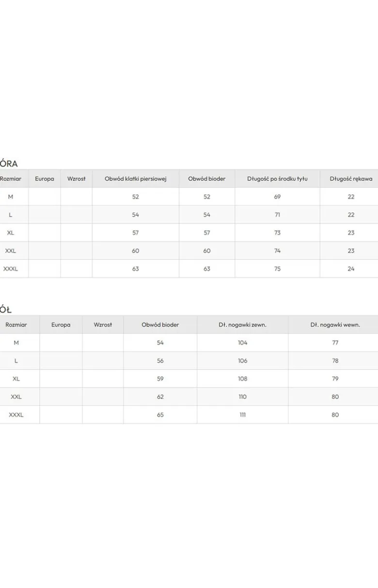Click the Rozmiar header in top table

(x=11, y=179)
